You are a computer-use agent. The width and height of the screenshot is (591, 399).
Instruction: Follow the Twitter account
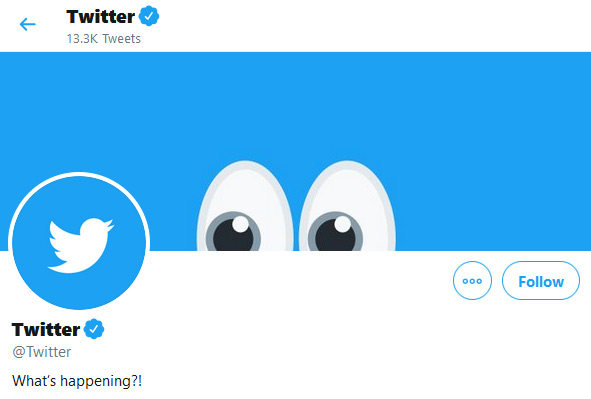[541, 281]
